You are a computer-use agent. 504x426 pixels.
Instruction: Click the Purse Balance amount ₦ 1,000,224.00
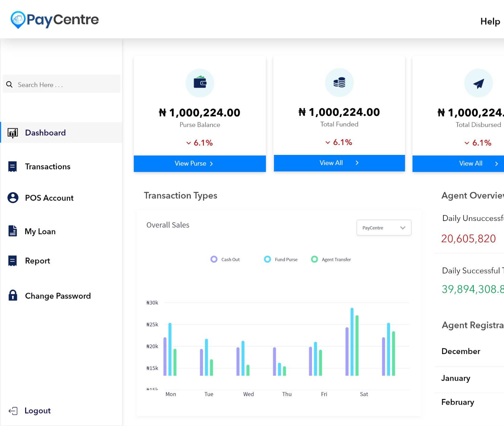199,112
